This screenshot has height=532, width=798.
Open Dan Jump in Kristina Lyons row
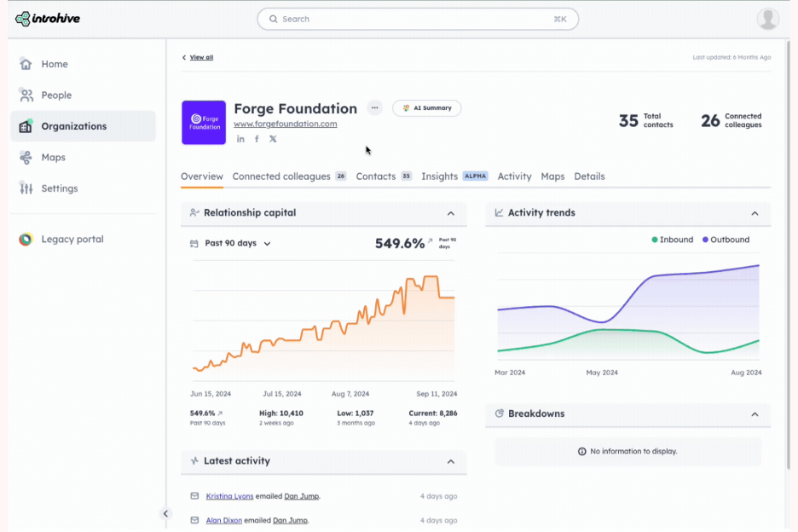click(x=302, y=496)
